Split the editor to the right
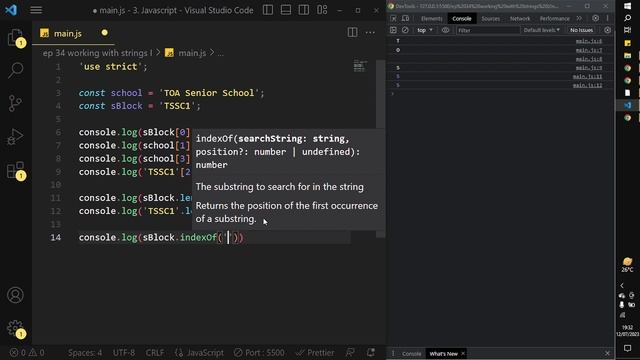The image size is (640, 360). tap(352, 32)
